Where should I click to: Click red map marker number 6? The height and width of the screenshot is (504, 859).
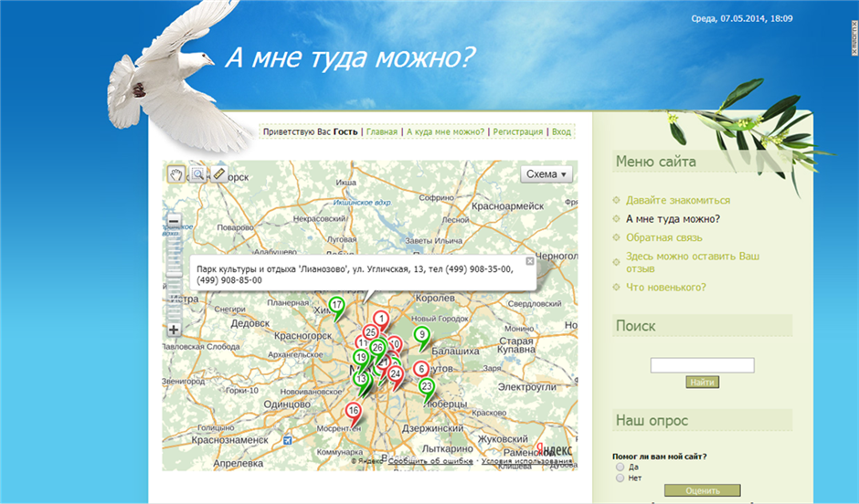click(x=421, y=369)
